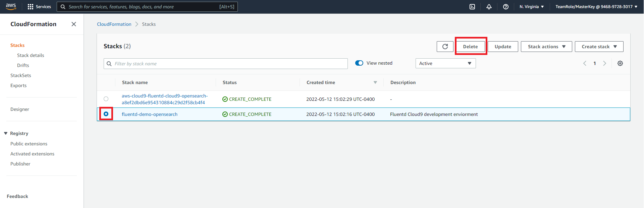Click the Status column header
The height and width of the screenshot is (208, 644).
click(230, 82)
